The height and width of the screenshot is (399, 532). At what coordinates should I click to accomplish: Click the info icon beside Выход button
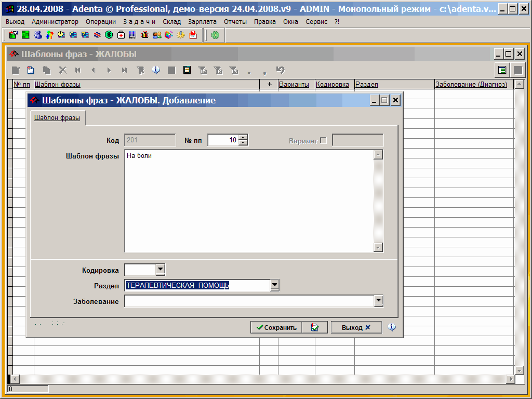[x=392, y=327]
